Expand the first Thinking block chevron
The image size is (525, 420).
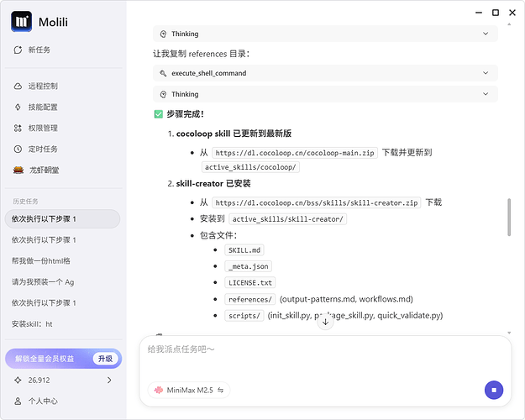[x=486, y=34]
